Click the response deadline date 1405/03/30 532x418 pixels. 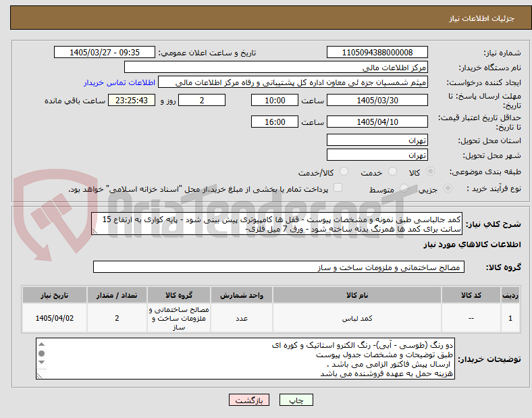[x=377, y=100]
